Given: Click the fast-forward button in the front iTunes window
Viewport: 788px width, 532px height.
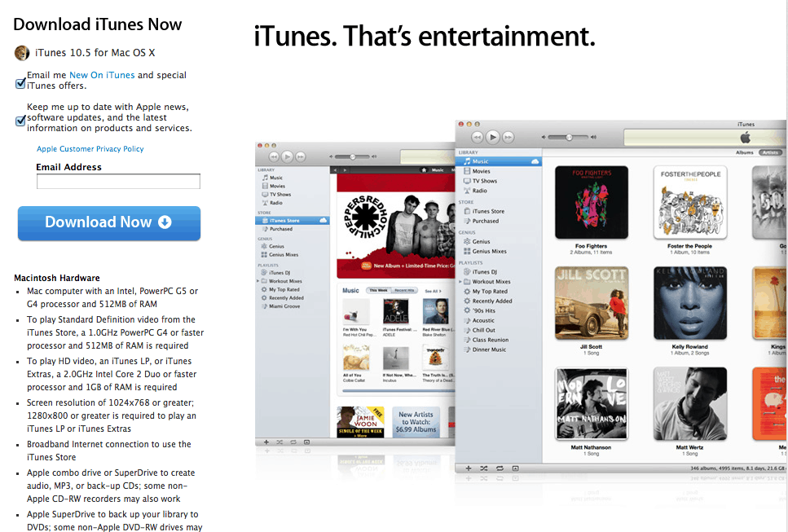Looking at the screenshot, I should 508,137.
